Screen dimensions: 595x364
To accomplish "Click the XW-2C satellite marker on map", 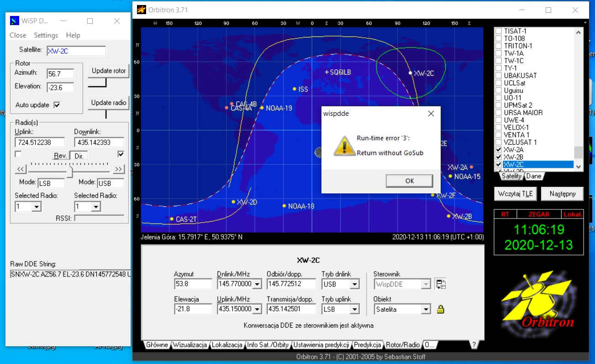I will click(x=410, y=73).
